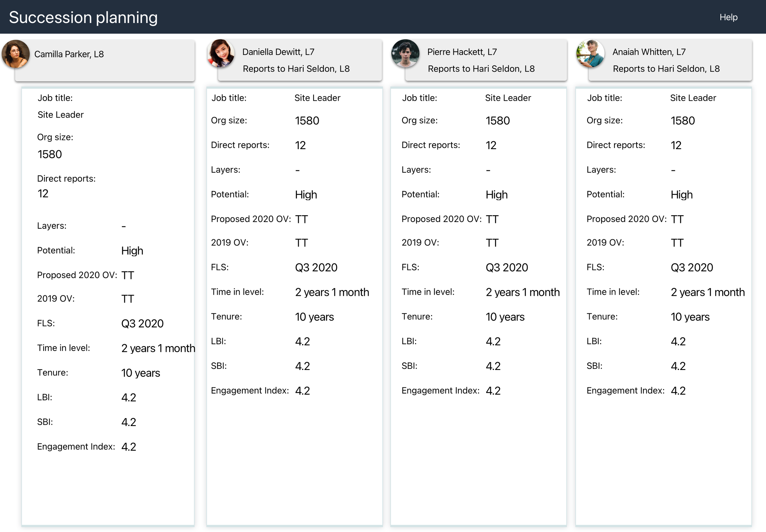Select Daniella Dewitt, L7 name text

[278, 52]
